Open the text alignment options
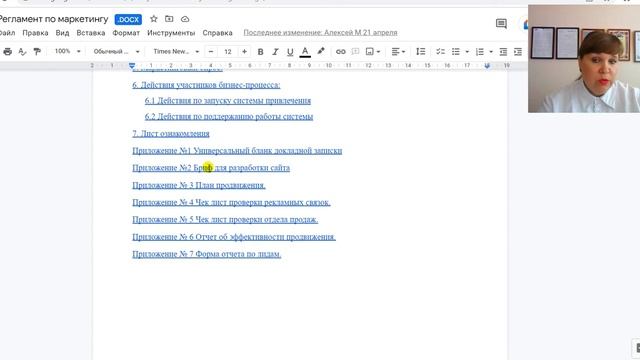Viewport: 640px width, 360px height. [x=398, y=51]
